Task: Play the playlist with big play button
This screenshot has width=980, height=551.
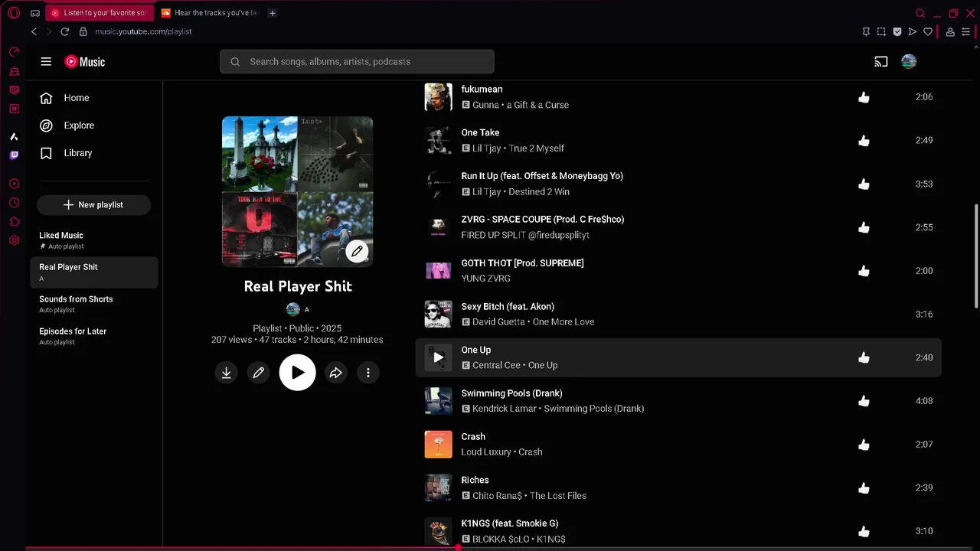Action: click(298, 373)
